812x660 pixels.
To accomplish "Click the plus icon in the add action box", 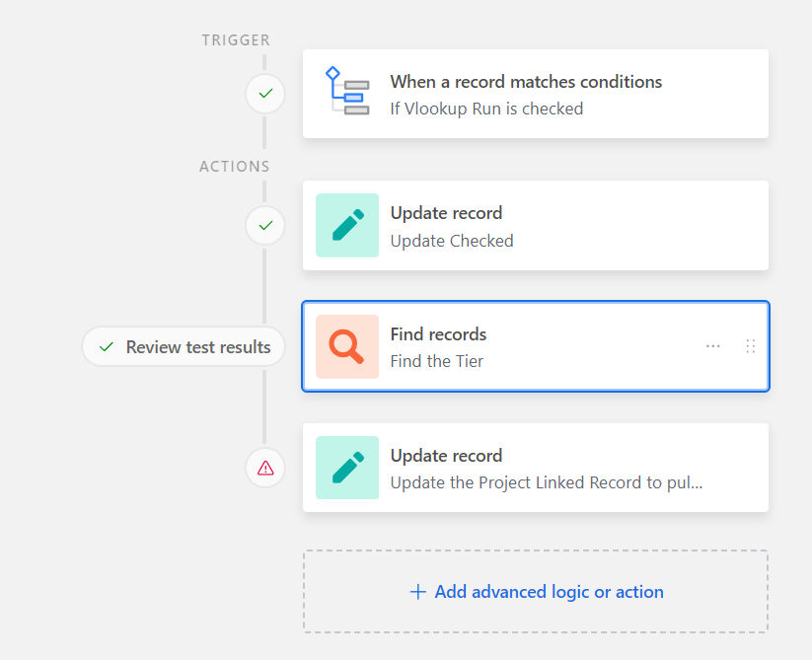I will click(418, 592).
